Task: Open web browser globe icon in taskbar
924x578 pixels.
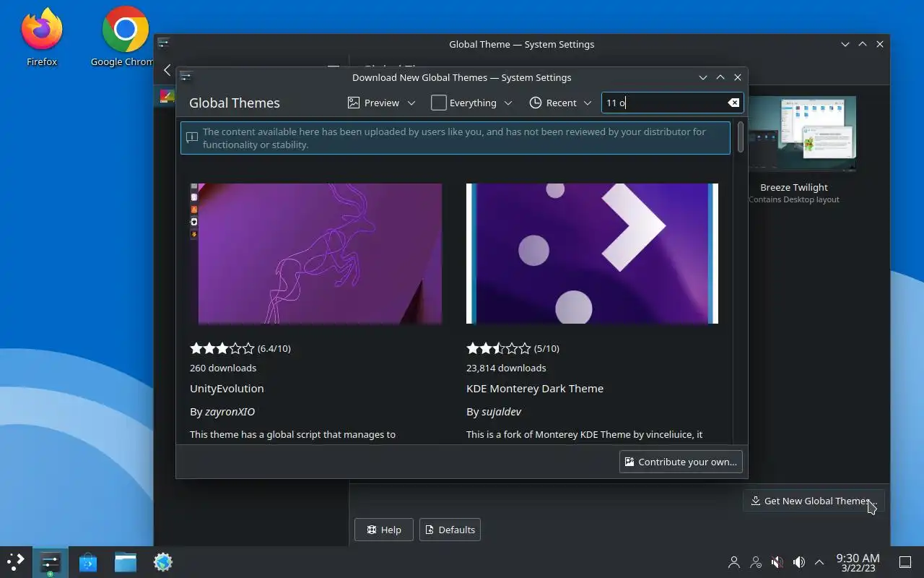Action: (163, 561)
